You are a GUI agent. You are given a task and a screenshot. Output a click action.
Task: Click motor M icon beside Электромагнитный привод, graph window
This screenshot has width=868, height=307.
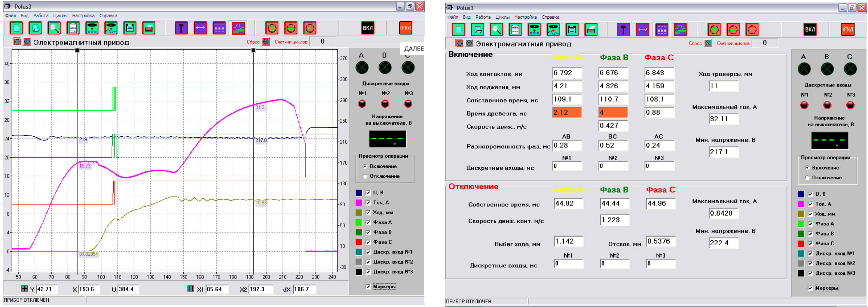click(27, 42)
